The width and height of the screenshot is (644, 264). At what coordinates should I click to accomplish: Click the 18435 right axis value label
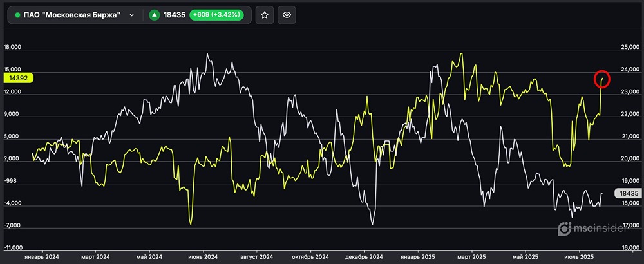[x=629, y=193]
